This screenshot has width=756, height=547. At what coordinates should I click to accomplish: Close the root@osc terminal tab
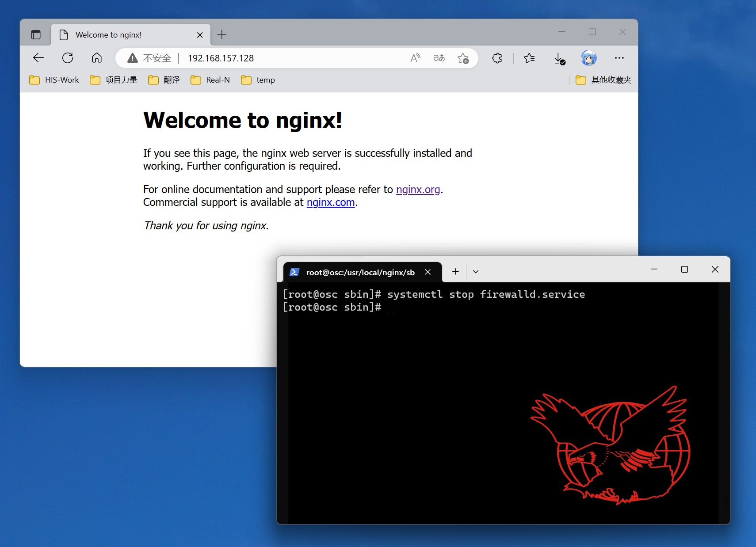(428, 272)
